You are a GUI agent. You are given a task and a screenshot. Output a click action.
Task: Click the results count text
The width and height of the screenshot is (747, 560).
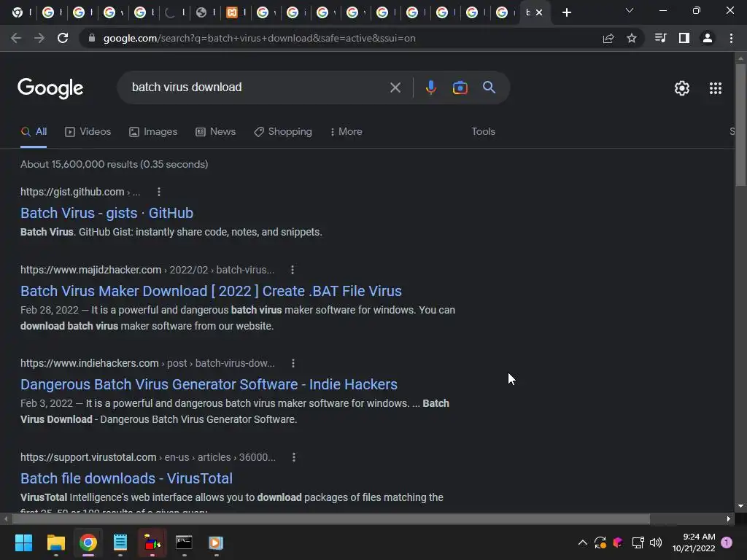[x=115, y=164]
